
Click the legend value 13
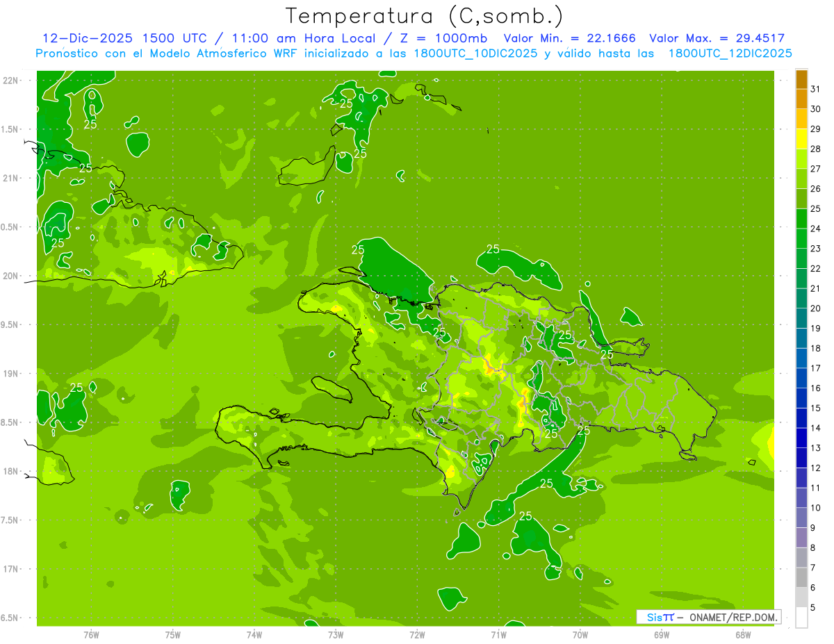[815, 447]
